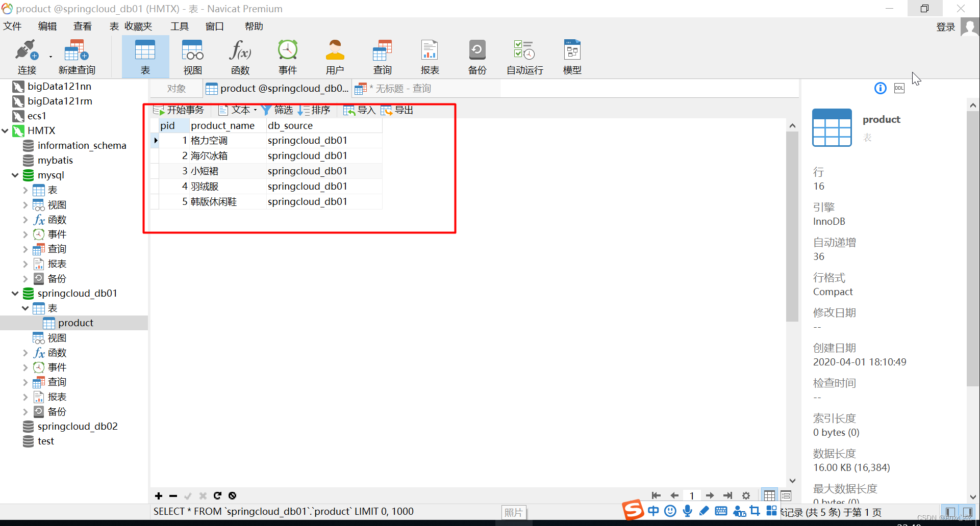Expand 函数 under springcloud_db01
980x526 pixels.
click(x=25, y=352)
